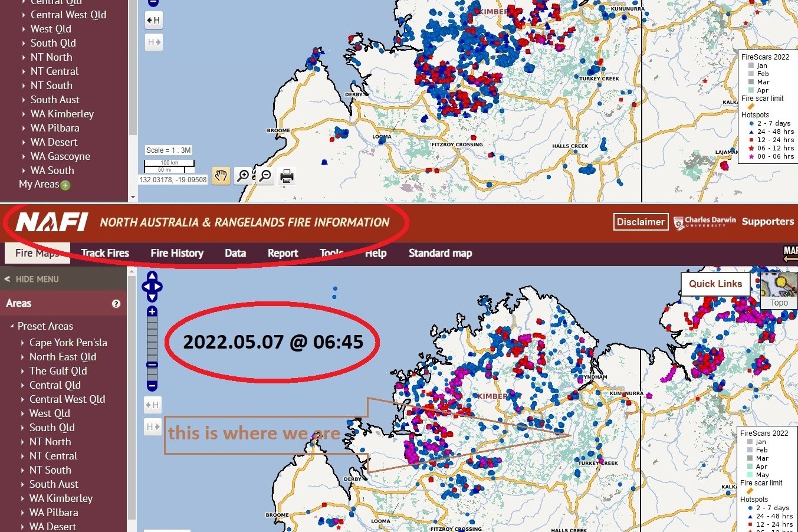Screen dimensions: 798x532
Task: Expand WA Gascoyne arrow in the upper sidebar
Action: 24,156
